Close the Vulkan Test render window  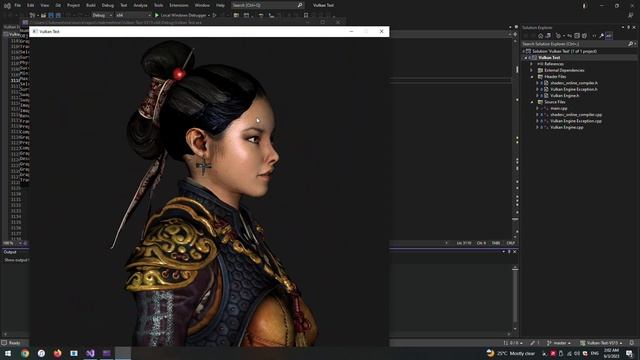(x=382, y=31)
